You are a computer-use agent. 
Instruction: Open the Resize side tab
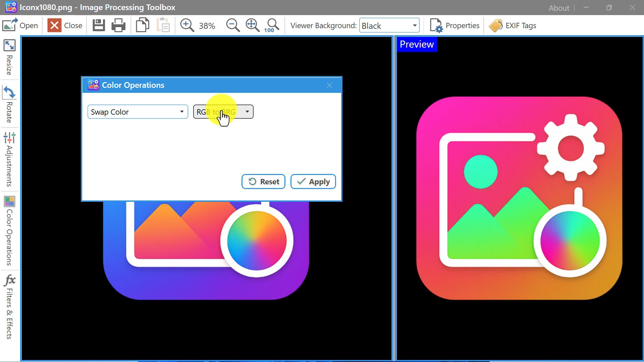(x=9, y=57)
